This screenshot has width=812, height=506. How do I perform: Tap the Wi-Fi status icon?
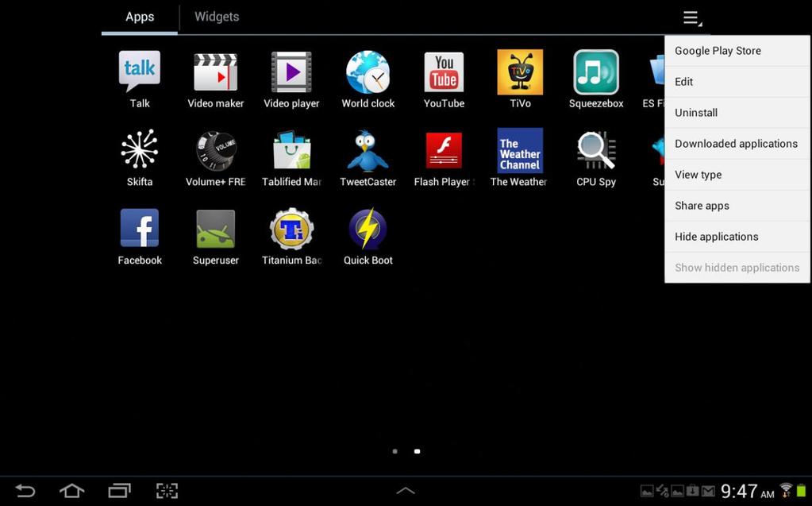[786, 490]
